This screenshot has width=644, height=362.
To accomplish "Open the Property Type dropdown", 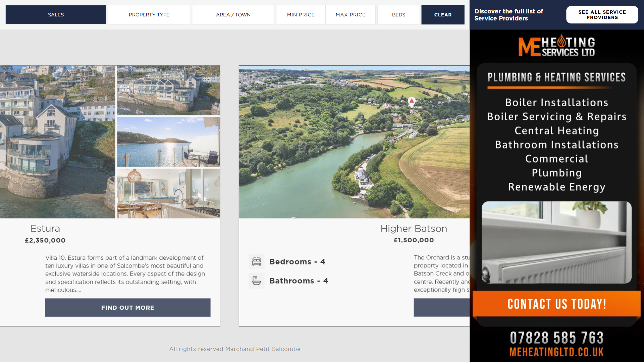I will pos(149,15).
